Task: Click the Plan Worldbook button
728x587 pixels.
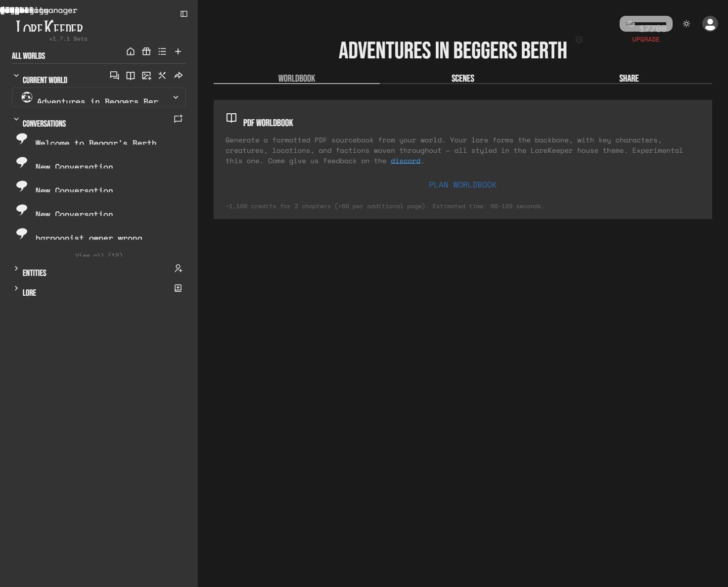Action: [462, 185]
